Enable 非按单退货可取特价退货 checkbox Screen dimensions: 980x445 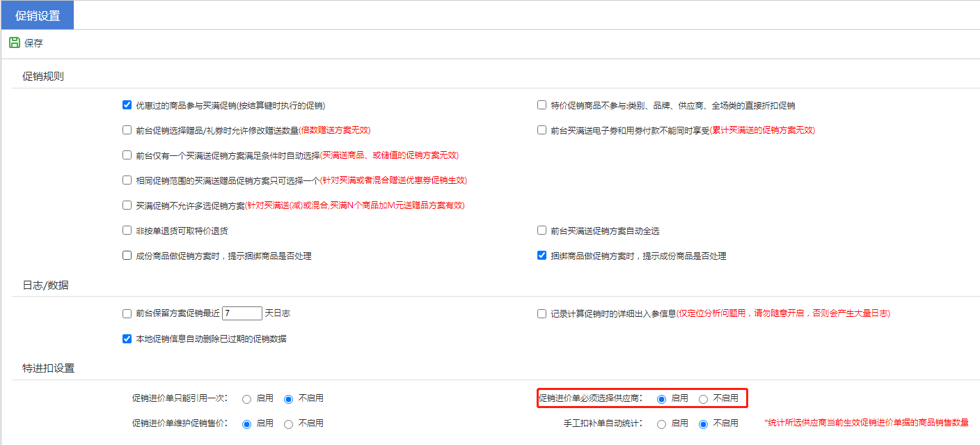(127, 231)
